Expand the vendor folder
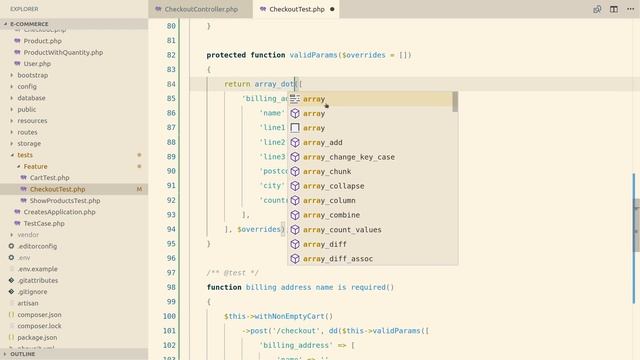The image size is (640, 360). (x=28, y=235)
